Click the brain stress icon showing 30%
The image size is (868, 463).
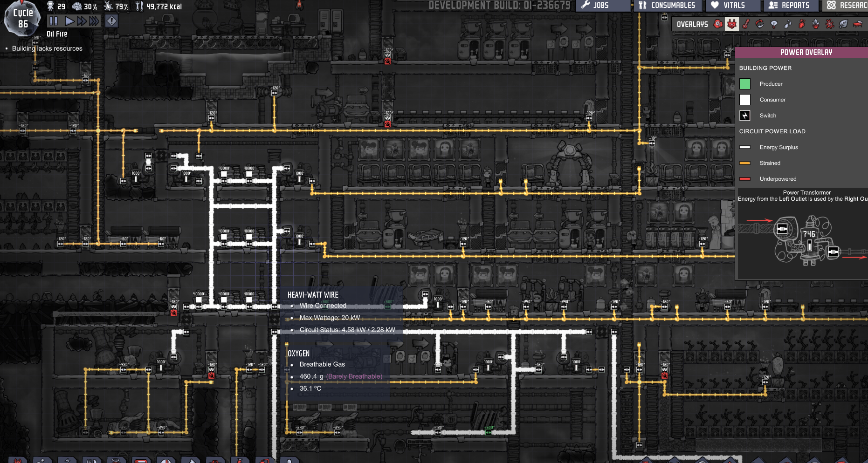[77, 6]
